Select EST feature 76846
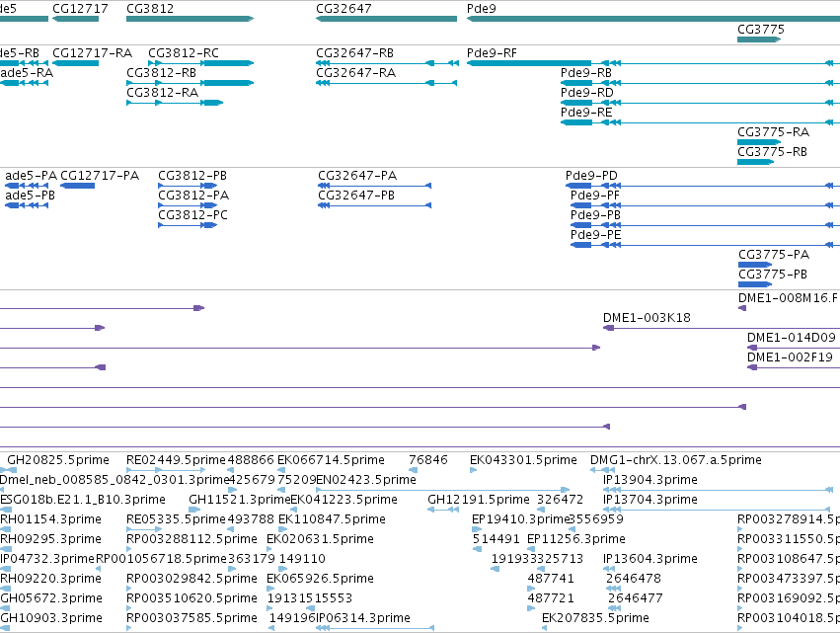The image size is (840, 633). coord(428,460)
